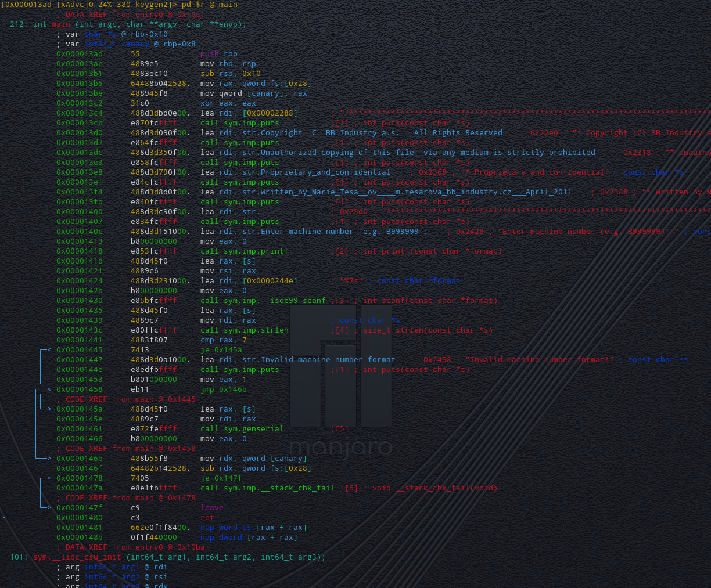Screen dimensions: 711x588
Task: Click the 'int printf(const char *format)' comment
Action: coord(433,251)
